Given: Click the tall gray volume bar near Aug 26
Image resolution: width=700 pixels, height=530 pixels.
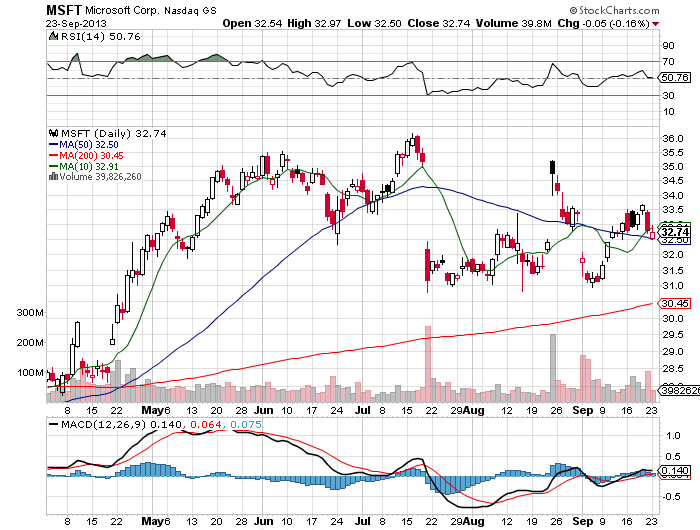Looking at the screenshot, I should (x=553, y=368).
